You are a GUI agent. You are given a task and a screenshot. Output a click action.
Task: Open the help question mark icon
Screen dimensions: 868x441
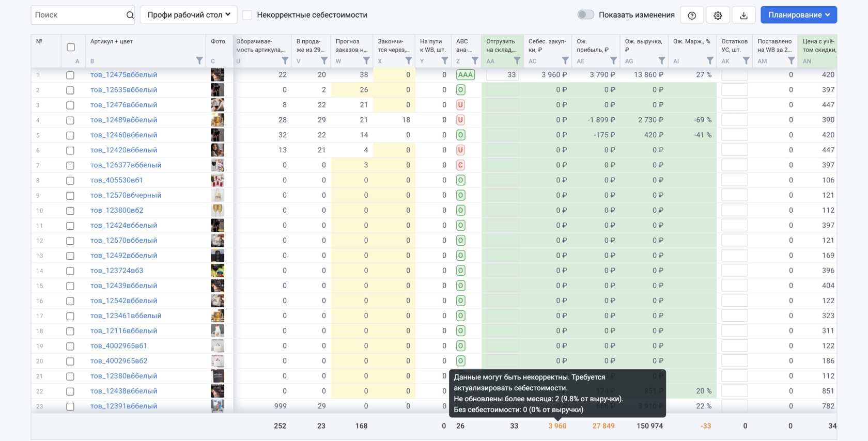692,15
